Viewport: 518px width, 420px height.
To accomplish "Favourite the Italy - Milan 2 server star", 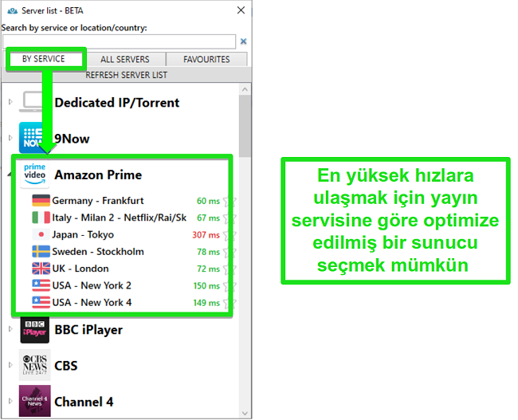I will pos(230,218).
